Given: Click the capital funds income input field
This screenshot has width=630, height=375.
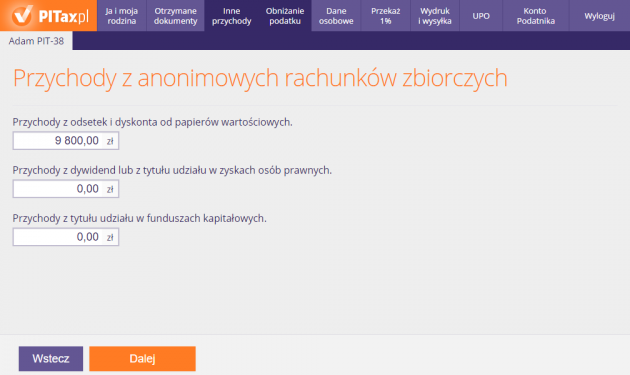Looking at the screenshot, I should [65, 237].
